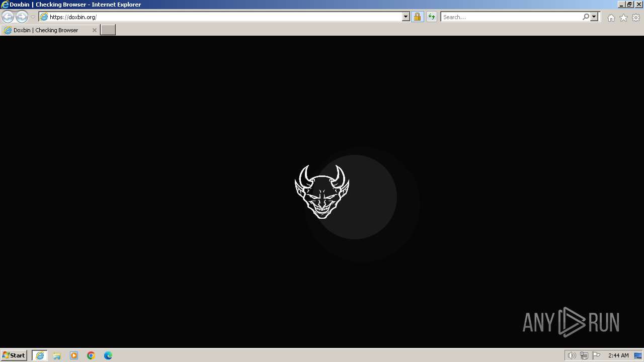Open the volume speaker tray icon
Viewport: 644px width, 362px height.
(572, 355)
